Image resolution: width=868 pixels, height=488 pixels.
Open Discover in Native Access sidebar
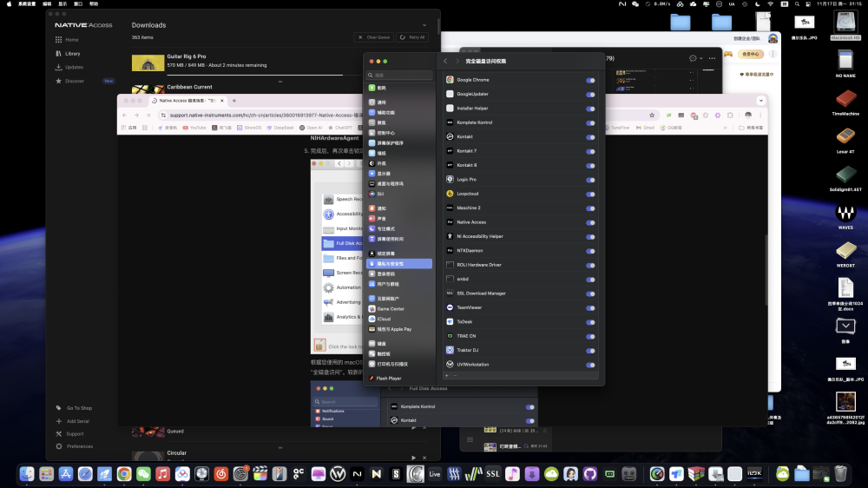click(74, 81)
